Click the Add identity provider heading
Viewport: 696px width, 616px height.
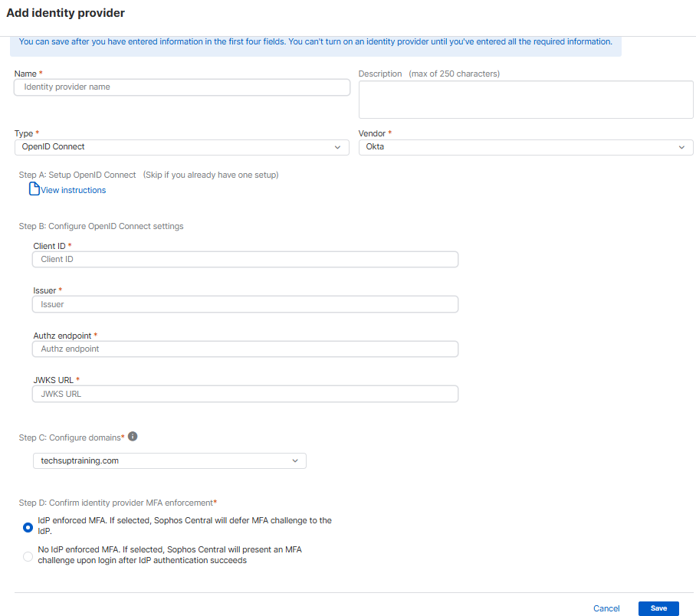pos(66,13)
